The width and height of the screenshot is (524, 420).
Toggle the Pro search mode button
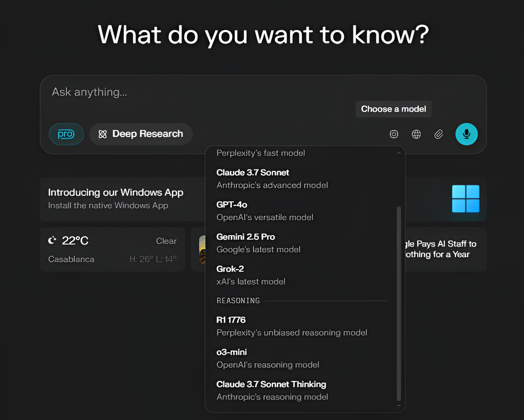click(66, 134)
